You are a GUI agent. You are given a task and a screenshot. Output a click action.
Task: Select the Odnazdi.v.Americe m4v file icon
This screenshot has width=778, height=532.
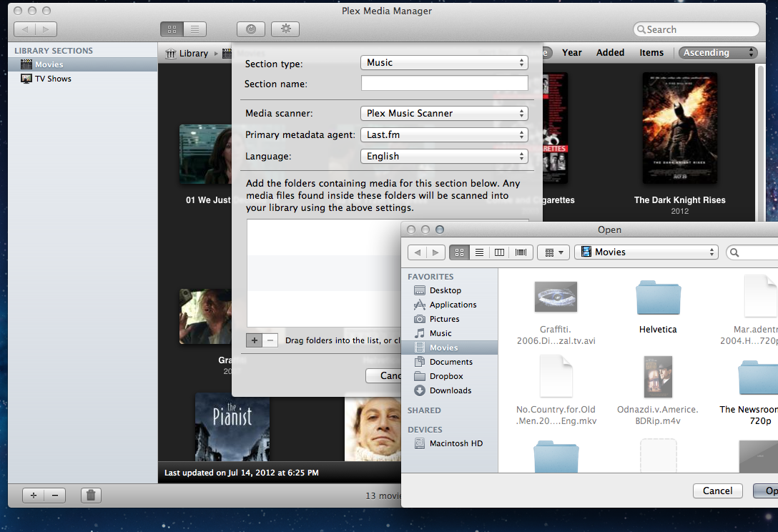(658, 377)
